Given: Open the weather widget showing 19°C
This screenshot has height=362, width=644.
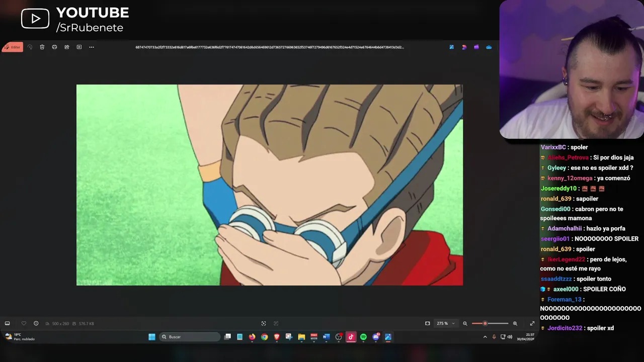Looking at the screenshot, I should tap(20, 337).
